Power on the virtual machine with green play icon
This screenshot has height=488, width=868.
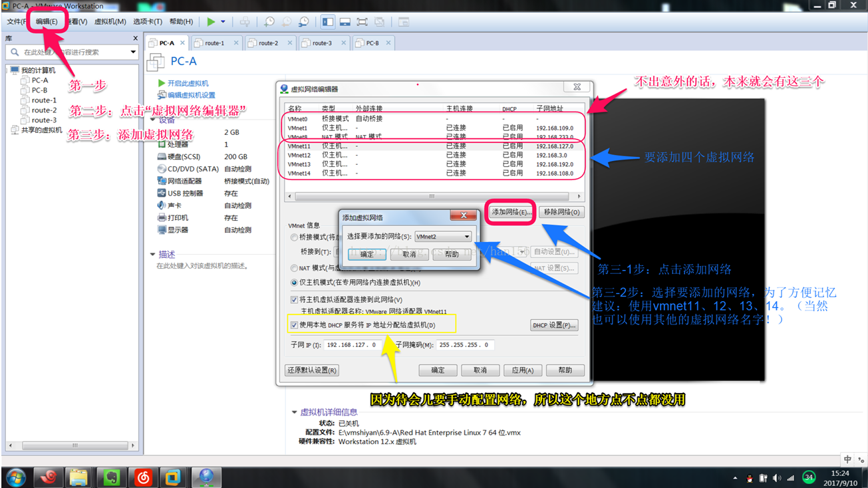click(x=211, y=22)
